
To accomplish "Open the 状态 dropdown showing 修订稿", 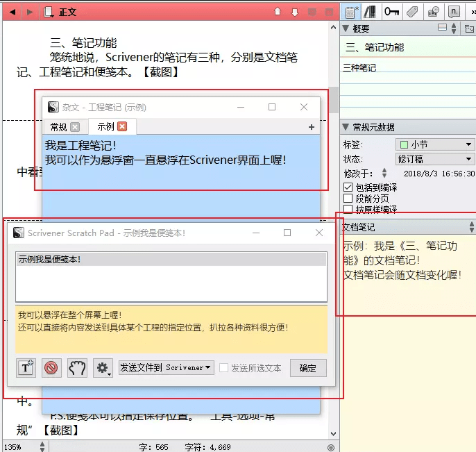I will click(x=434, y=159).
